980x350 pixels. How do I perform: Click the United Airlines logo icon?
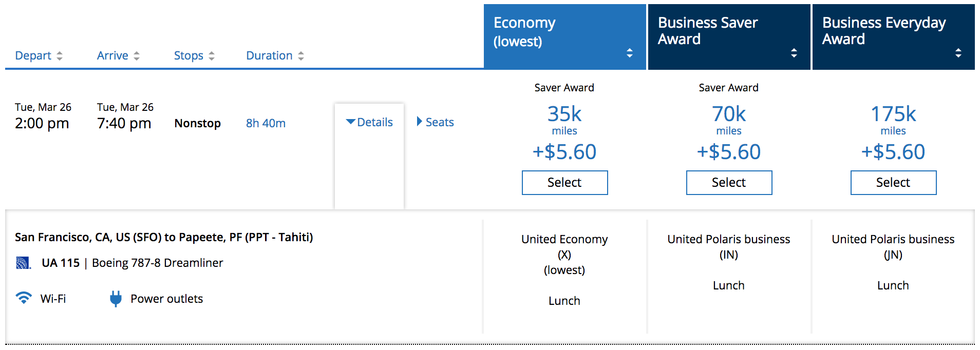coord(23,263)
